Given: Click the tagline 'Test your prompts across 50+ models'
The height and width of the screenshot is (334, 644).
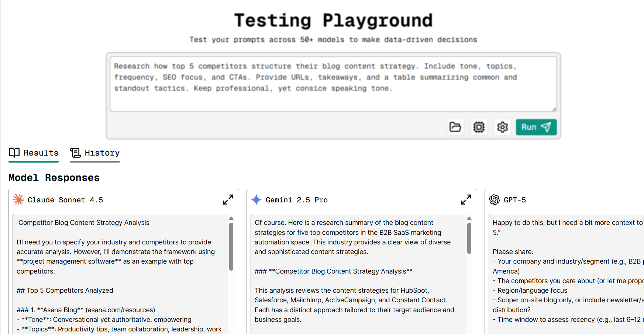Looking at the screenshot, I should 333,40.
